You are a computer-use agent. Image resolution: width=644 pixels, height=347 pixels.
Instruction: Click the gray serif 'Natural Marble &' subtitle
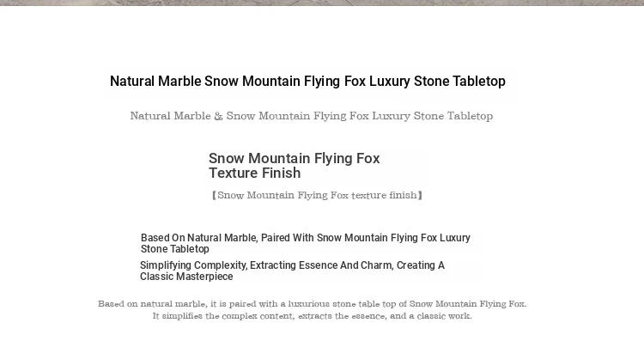[312, 116]
